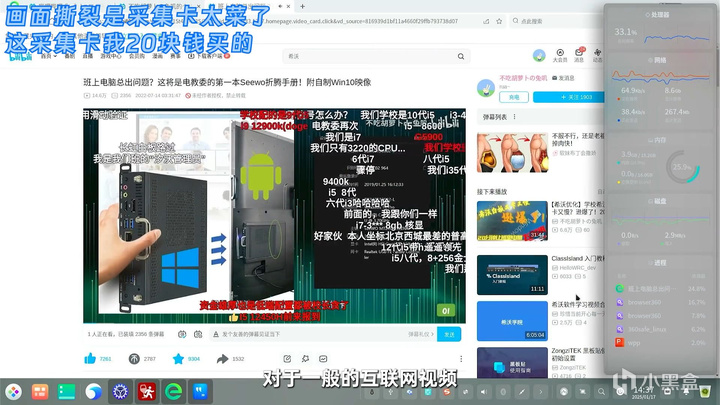Favorite the video with the star icon
The height and width of the screenshot is (405, 720).
pos(178,359)
